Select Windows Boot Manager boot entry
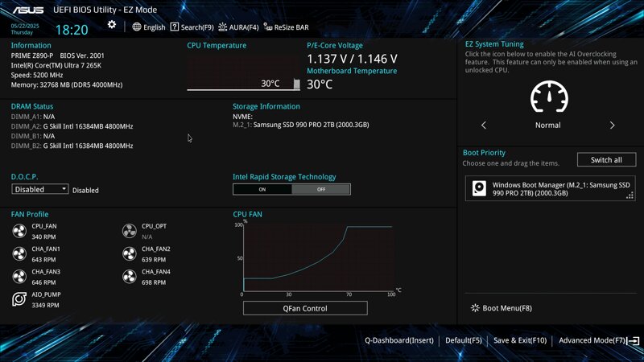 coord(551,189)
